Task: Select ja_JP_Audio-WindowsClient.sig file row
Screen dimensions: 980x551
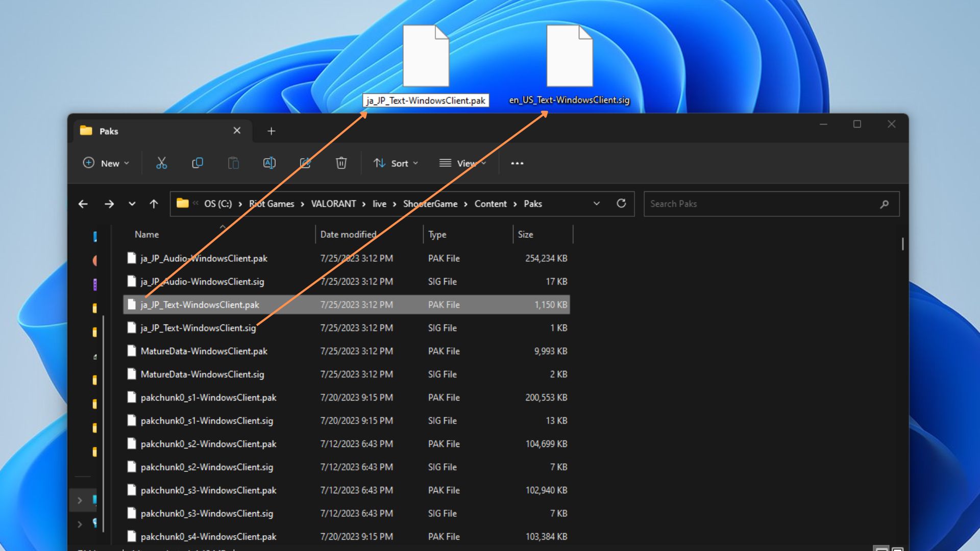Action: click(x=347, y=282)
